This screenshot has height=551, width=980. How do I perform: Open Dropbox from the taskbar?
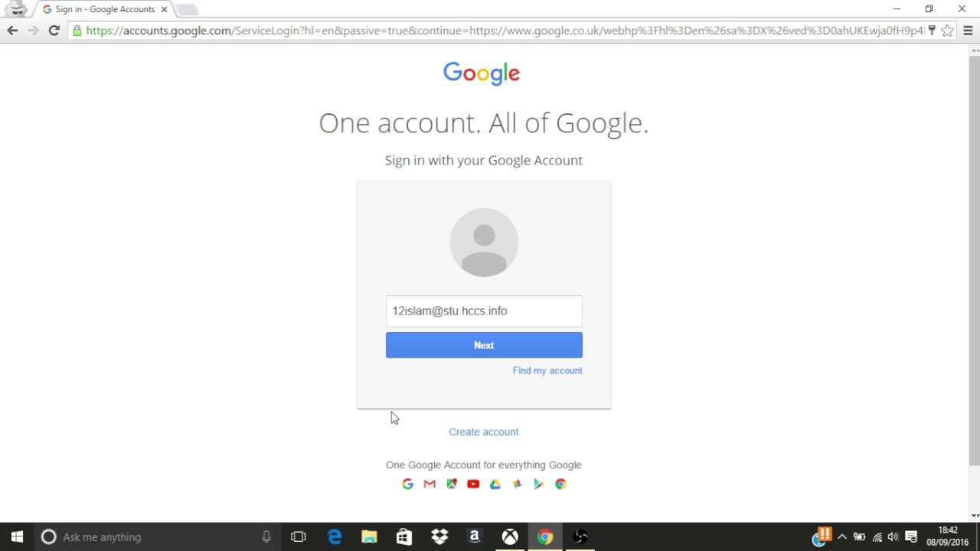coord(439,536)
